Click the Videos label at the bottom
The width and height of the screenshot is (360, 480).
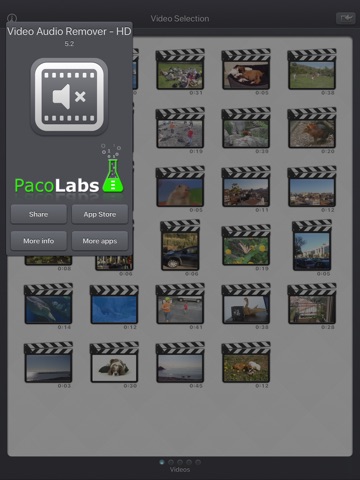tap(180, 470)
